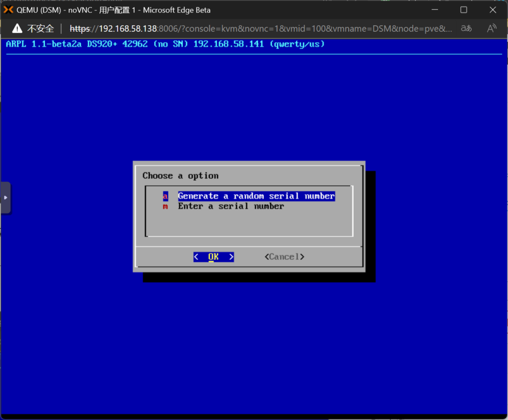Click the security warning triangle icon

(x=17, y=28)
